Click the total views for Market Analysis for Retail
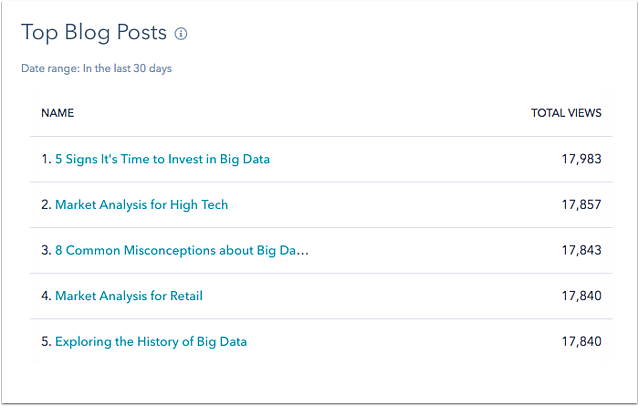The width and height of the screenshot is (639, 406). (582, 296)
